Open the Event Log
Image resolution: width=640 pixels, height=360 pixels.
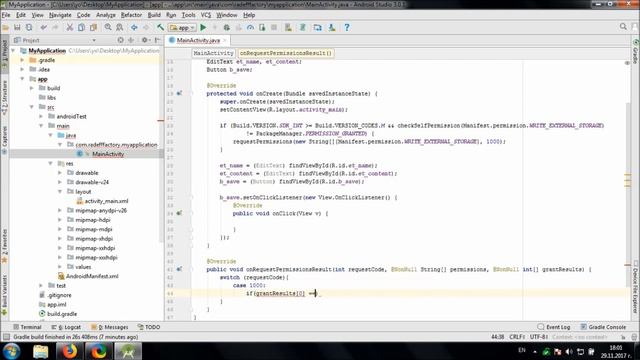[554, 327]
